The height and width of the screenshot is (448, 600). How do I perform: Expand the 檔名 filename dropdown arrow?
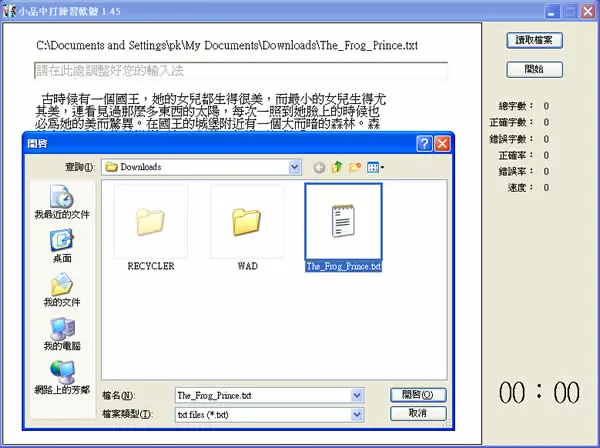click(357, 395)
